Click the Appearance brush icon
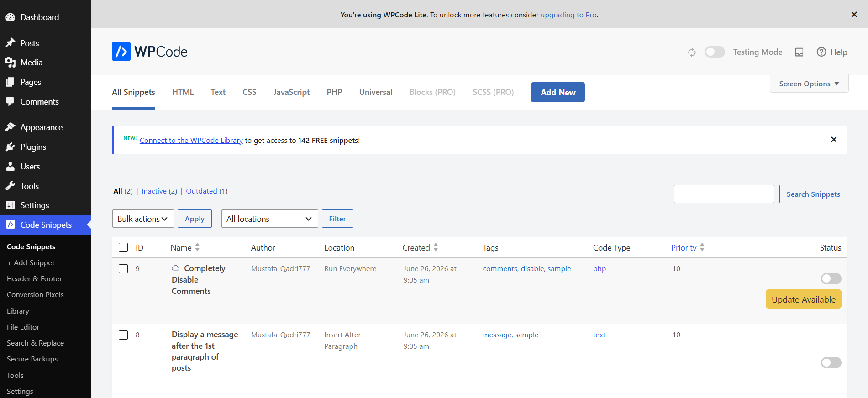 tap(11, 127)
